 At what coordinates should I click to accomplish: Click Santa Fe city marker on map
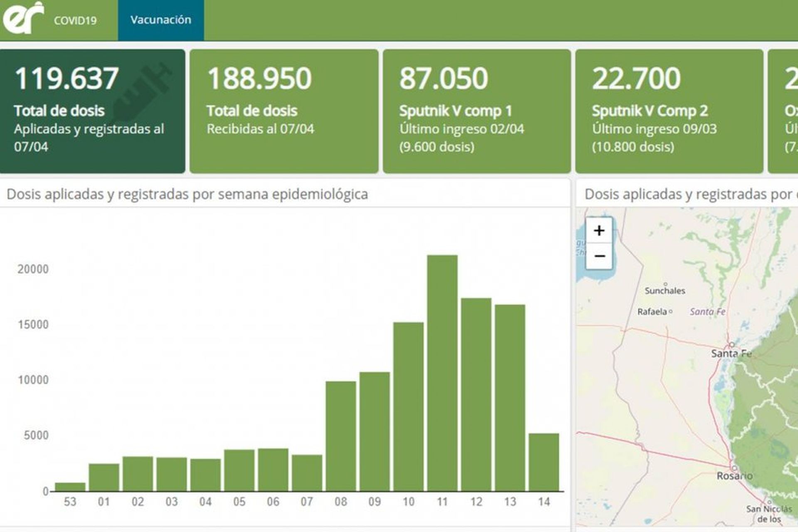[731, 345]
